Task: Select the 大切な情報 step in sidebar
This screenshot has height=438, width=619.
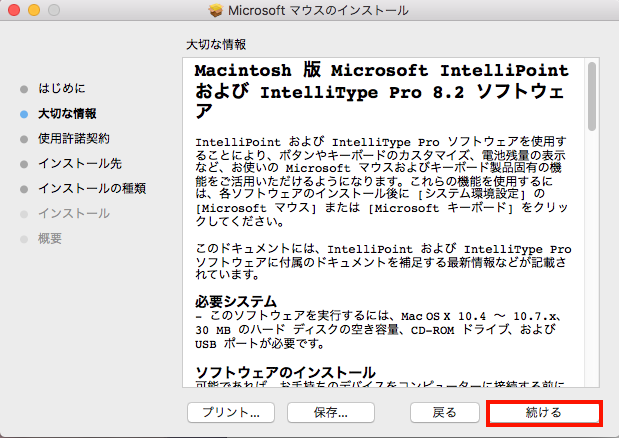Action: tap(67, 114)
